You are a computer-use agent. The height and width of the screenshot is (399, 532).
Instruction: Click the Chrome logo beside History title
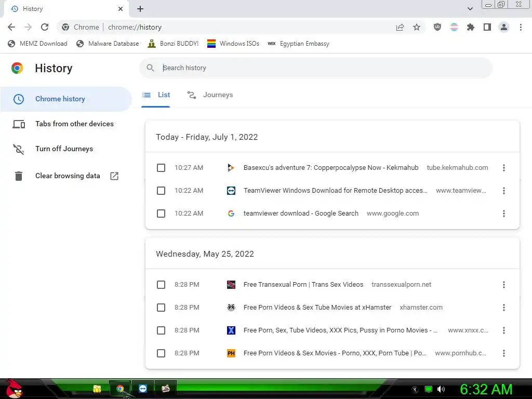coord(17,68)
